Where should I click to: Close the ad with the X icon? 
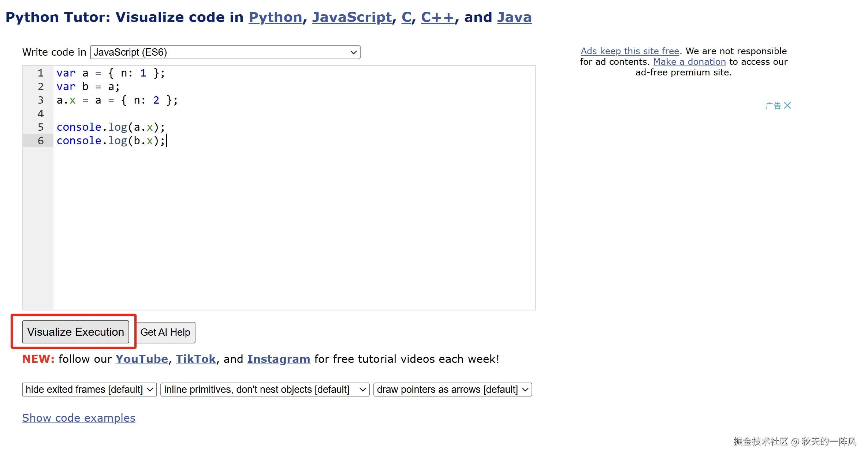coord(787,105)
